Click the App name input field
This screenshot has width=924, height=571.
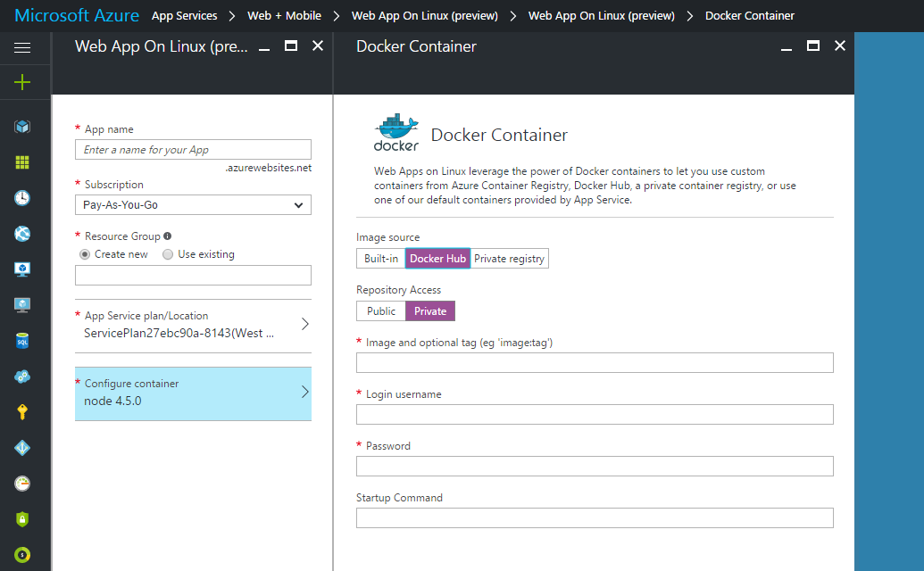(193, 150)
